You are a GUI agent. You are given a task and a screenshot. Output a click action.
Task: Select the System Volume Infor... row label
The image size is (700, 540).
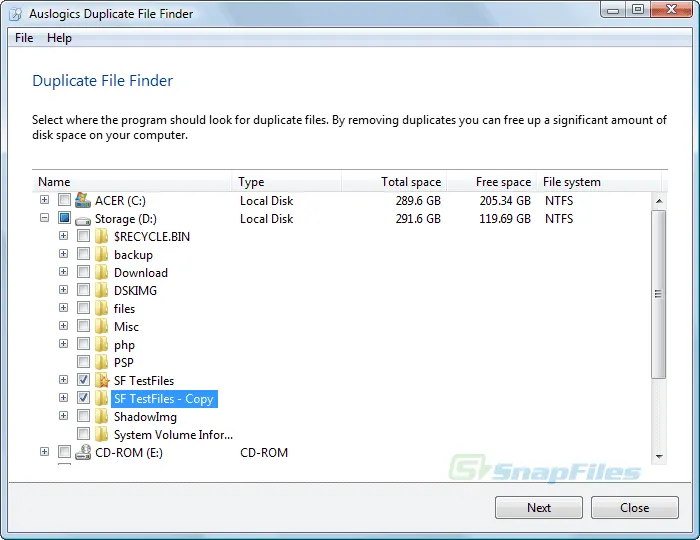(x=173, y=435)
